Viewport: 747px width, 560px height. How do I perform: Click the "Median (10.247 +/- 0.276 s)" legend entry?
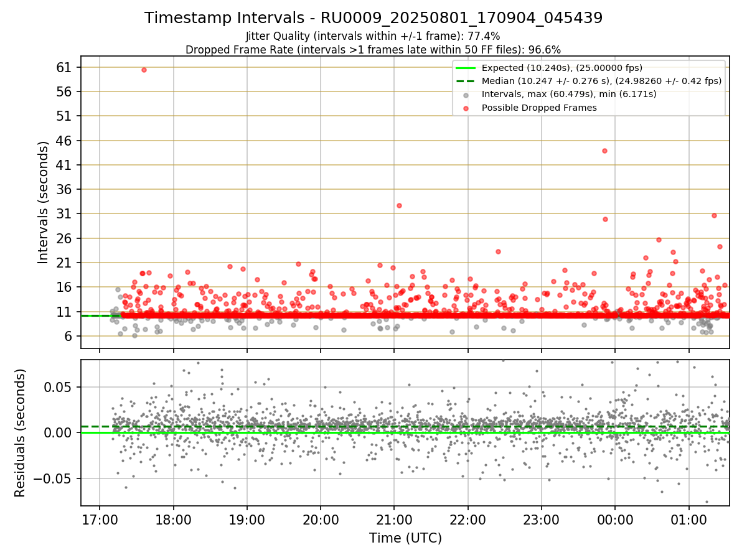601,81
